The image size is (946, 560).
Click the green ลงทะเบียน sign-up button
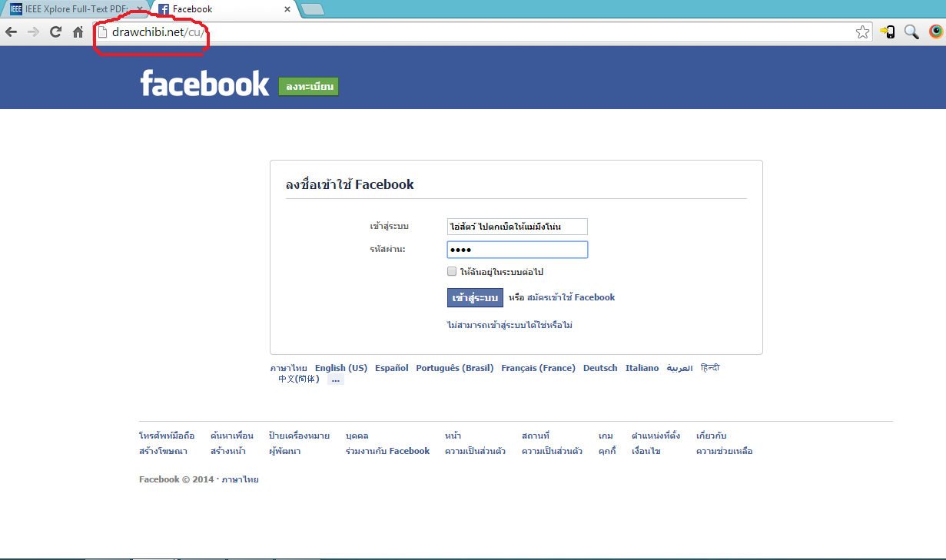pos(309,87)
